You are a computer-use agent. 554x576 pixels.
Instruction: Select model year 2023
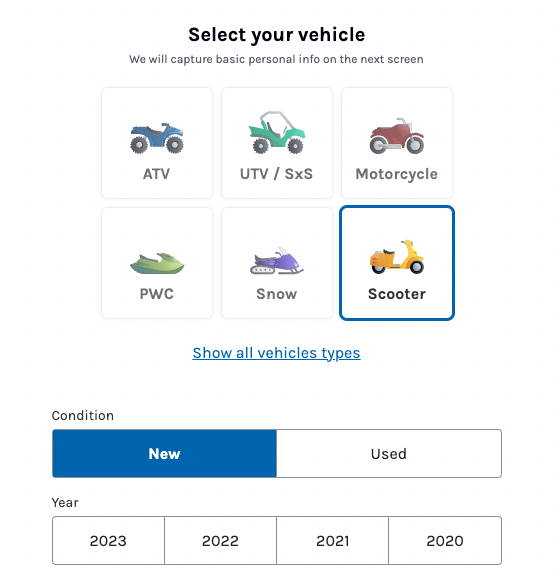108,541
